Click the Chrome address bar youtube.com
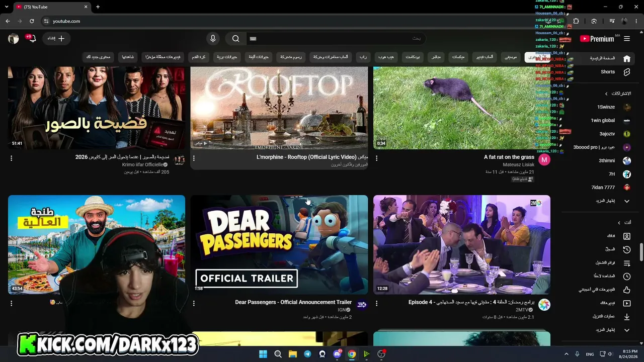 [x=66, y=21]
